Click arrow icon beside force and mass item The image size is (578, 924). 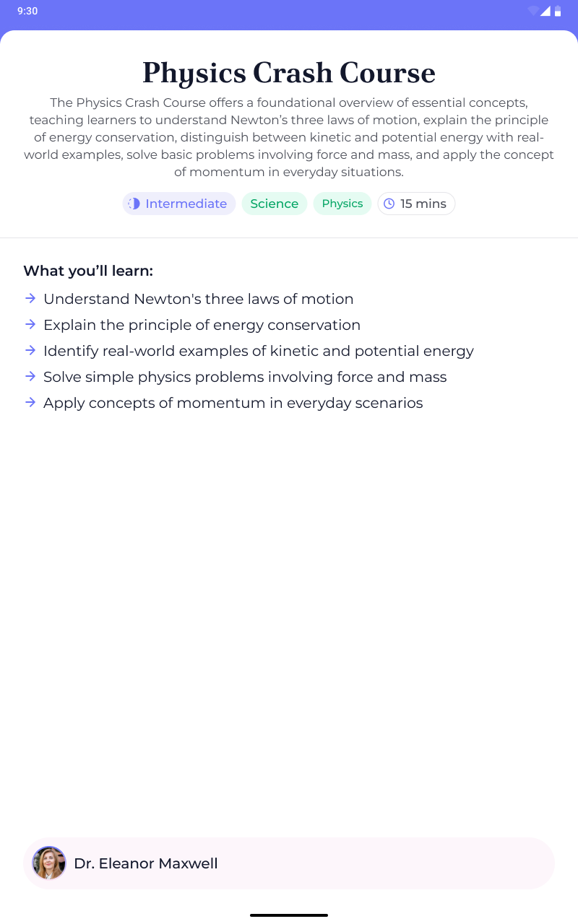[x=30, y=376]
